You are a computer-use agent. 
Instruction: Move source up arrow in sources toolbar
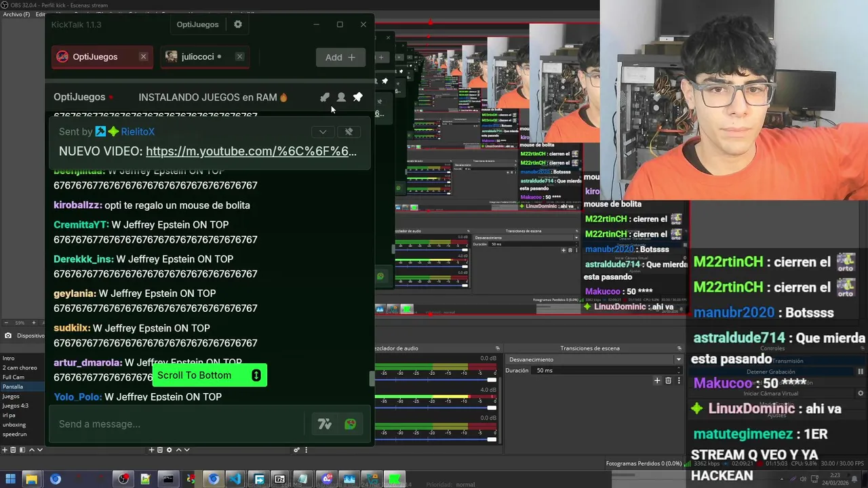(x=178, y=450)
